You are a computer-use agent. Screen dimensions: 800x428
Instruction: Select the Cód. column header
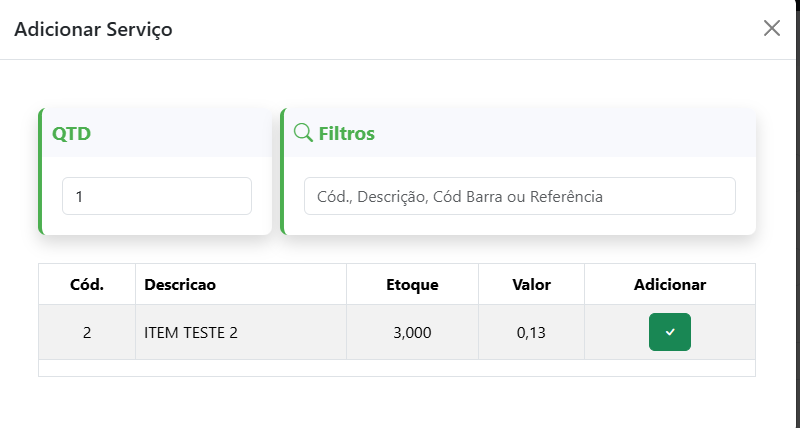click(87, 284)
